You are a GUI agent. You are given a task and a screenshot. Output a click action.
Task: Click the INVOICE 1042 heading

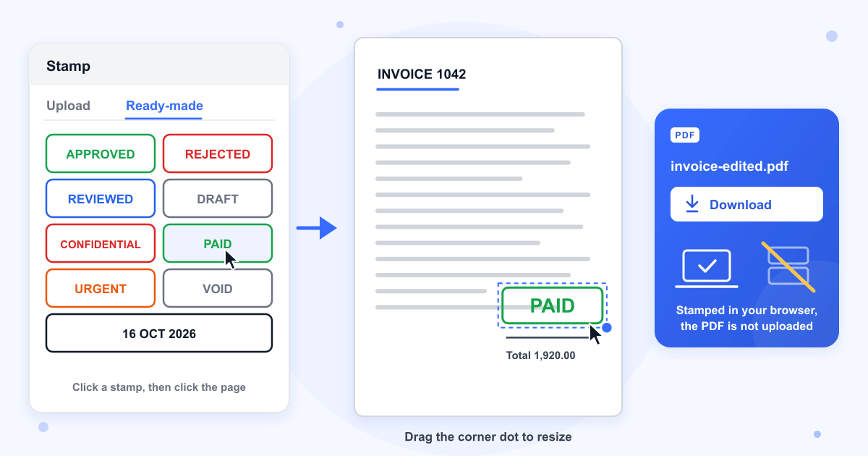coord(422,75)
